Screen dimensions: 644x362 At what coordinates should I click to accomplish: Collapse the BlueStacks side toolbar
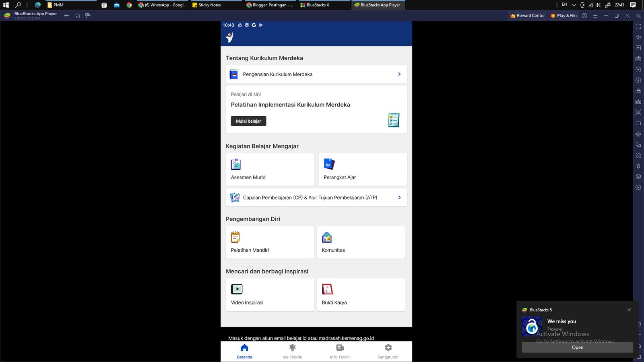(x=638, y=16)
